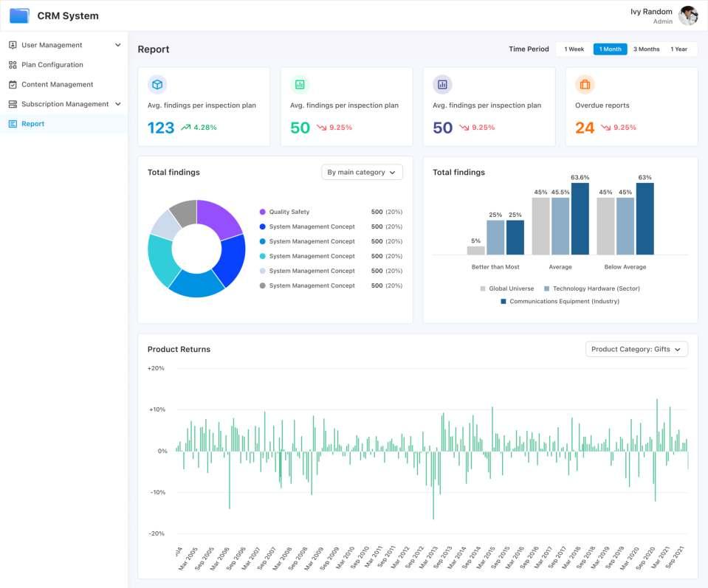Click the purple chart icon on third card

click(x=442, y=84)
